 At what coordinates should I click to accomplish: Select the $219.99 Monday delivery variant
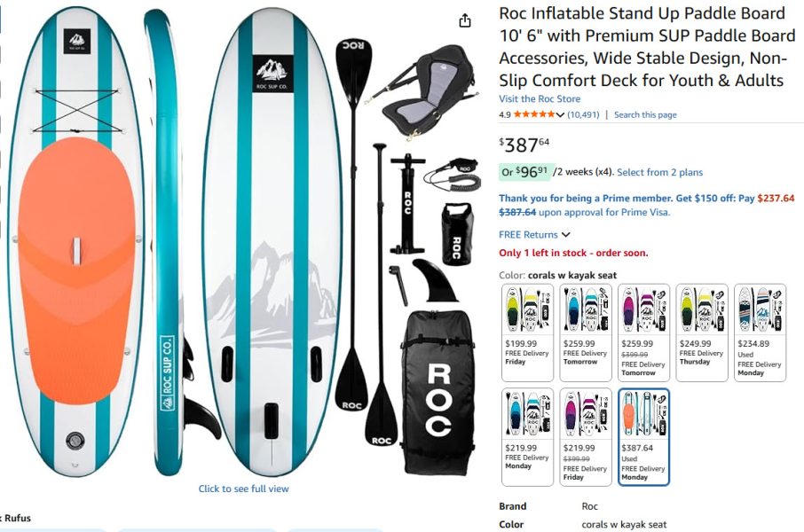(x=528, y=437)
